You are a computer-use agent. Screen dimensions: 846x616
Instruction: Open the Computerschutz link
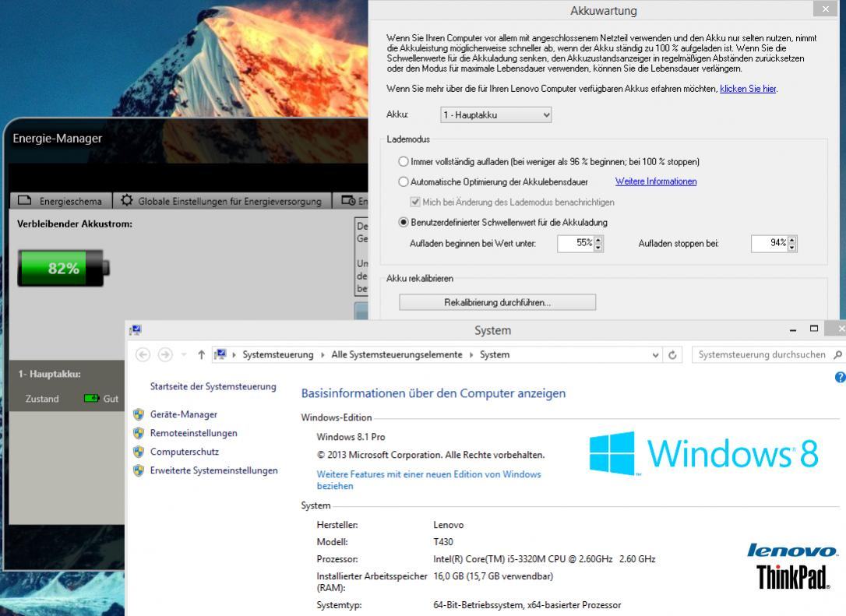click(x=185, y=452)
